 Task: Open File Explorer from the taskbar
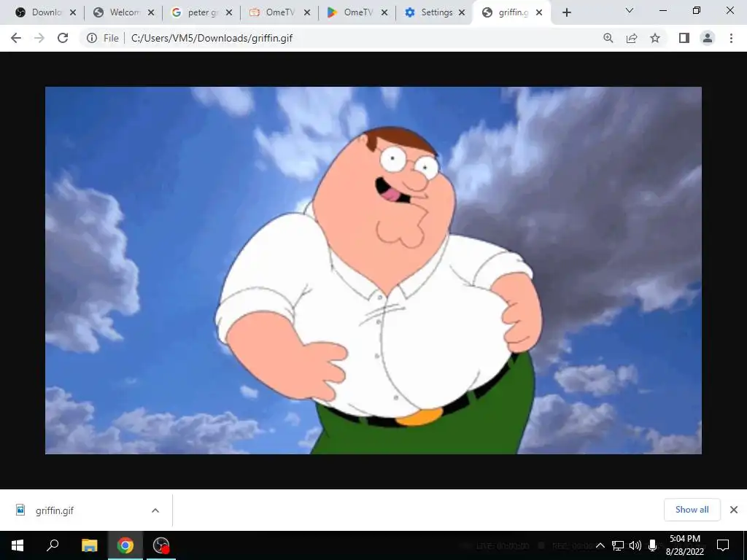pyautogui.click(x=89, y=545)
